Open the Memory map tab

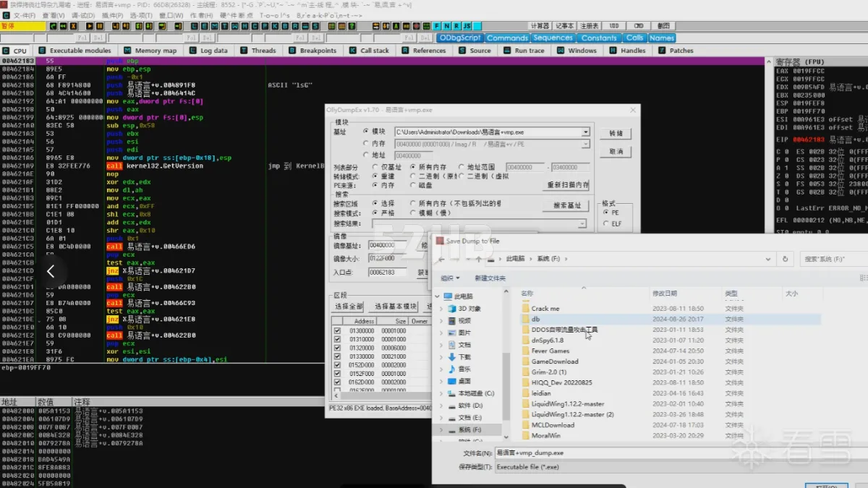click(150, 51)
